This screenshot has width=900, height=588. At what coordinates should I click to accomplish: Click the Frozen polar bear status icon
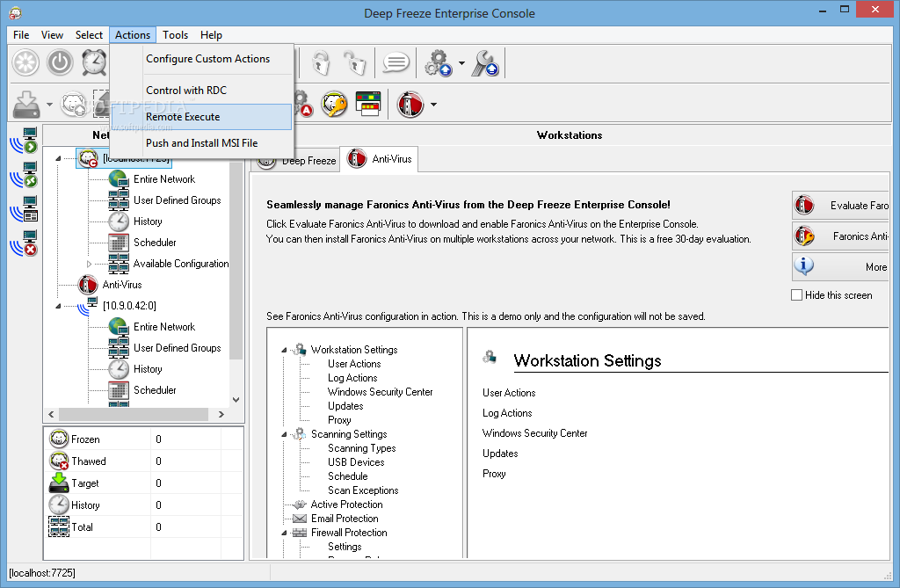coord(59,439)
